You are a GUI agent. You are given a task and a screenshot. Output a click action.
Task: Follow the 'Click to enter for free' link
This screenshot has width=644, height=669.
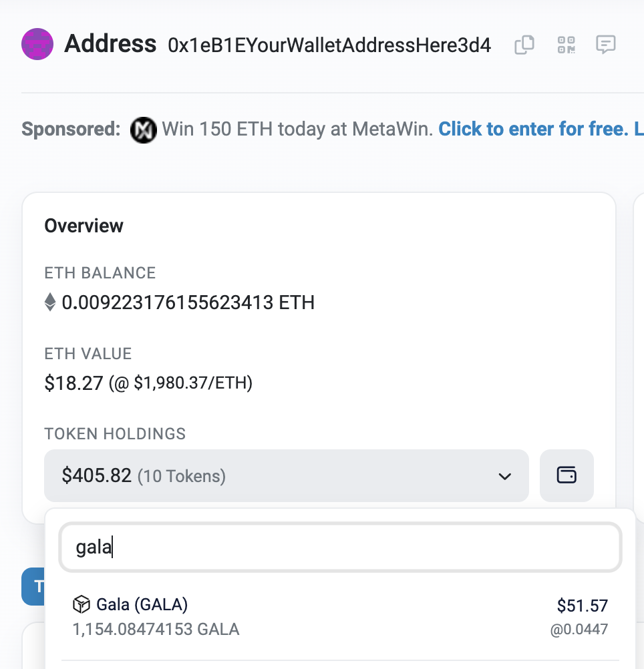pyautogui.click(x=534, y=129)
